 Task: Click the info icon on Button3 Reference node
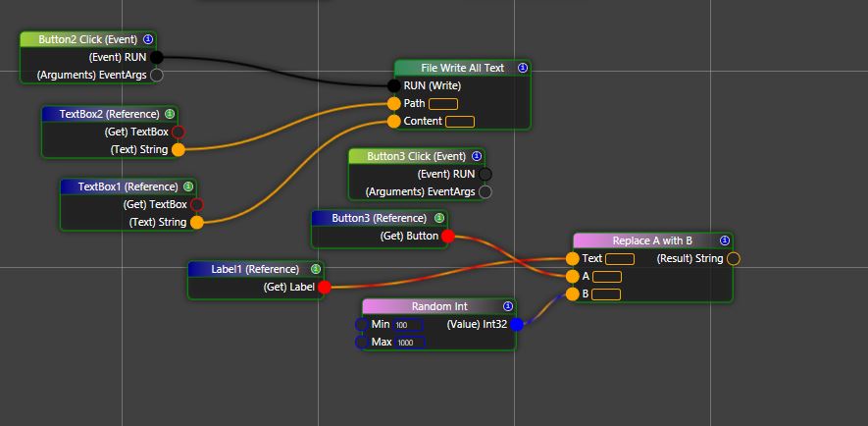point(439,218)
